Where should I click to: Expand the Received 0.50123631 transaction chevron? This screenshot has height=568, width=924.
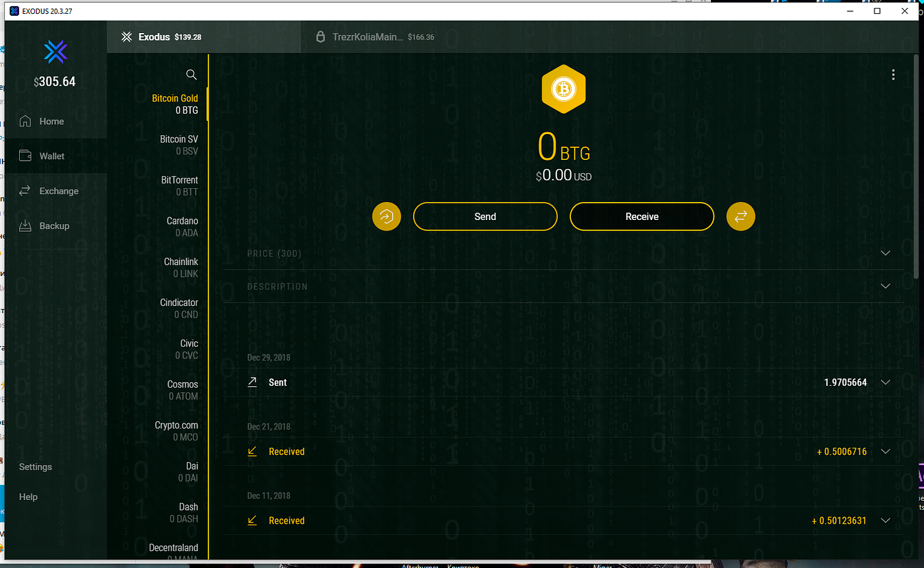coord(886,520)
